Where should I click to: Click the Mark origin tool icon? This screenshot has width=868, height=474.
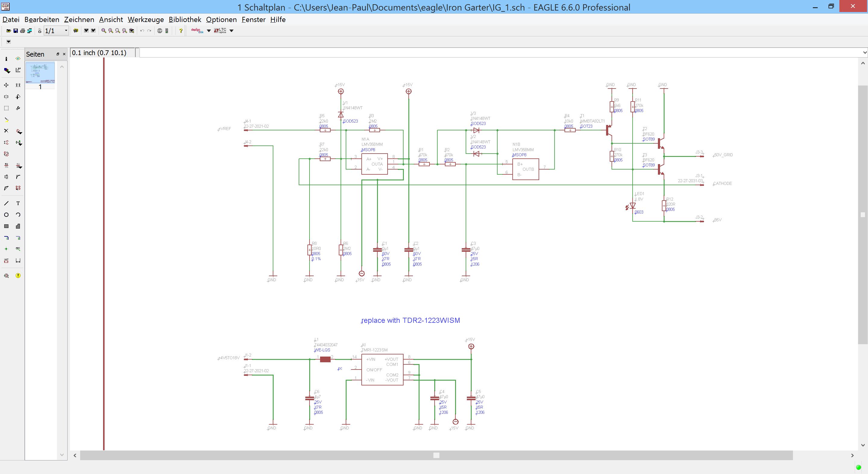coord(18,70)
